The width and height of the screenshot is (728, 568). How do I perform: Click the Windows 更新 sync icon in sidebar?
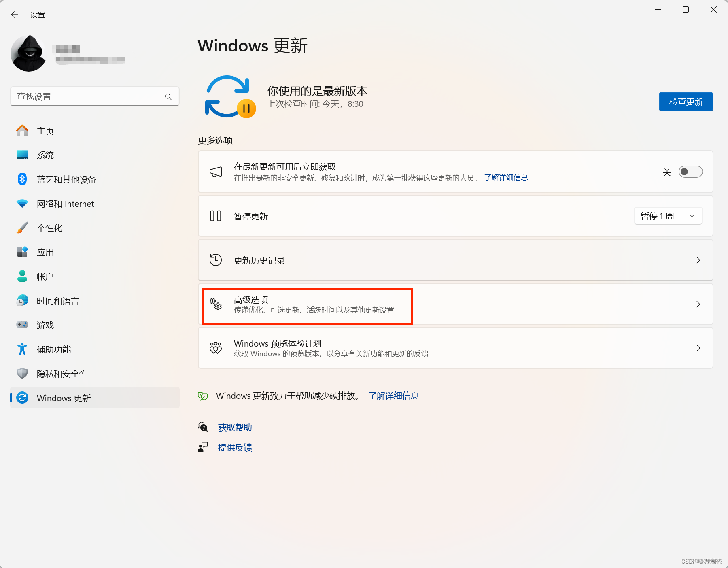[x=22, y=398]
